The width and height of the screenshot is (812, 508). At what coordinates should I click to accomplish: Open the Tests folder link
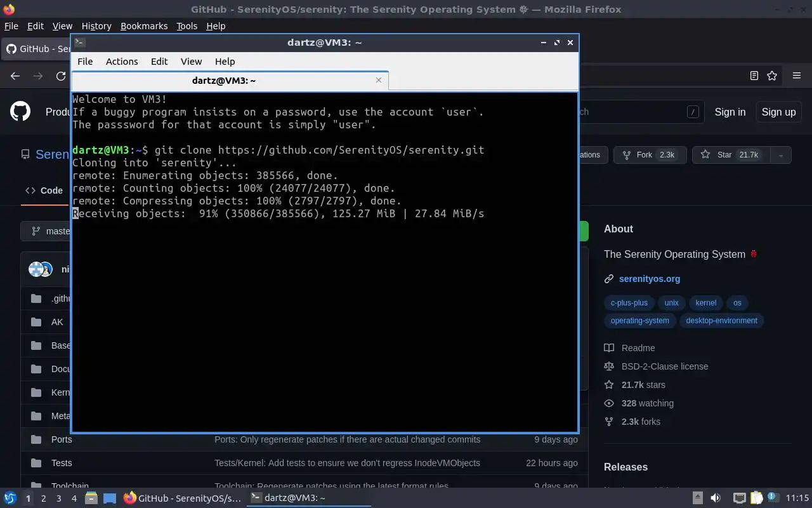coord(62,463)
